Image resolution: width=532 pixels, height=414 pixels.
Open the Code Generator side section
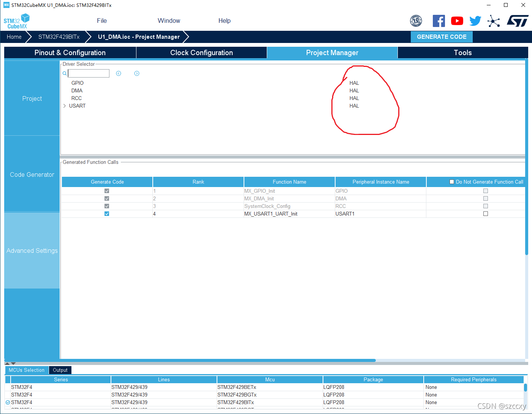[32, 174]
